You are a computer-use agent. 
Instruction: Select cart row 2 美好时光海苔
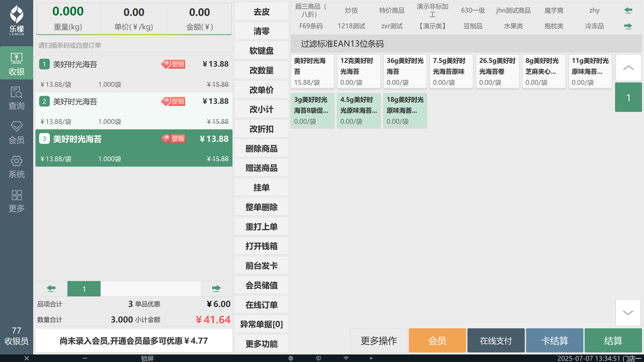(134, 111)
